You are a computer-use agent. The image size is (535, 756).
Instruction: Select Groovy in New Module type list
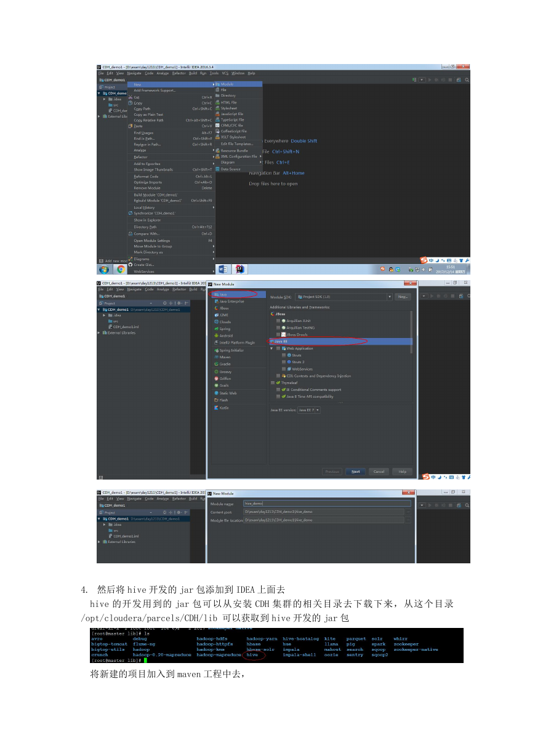click(239, 372)
